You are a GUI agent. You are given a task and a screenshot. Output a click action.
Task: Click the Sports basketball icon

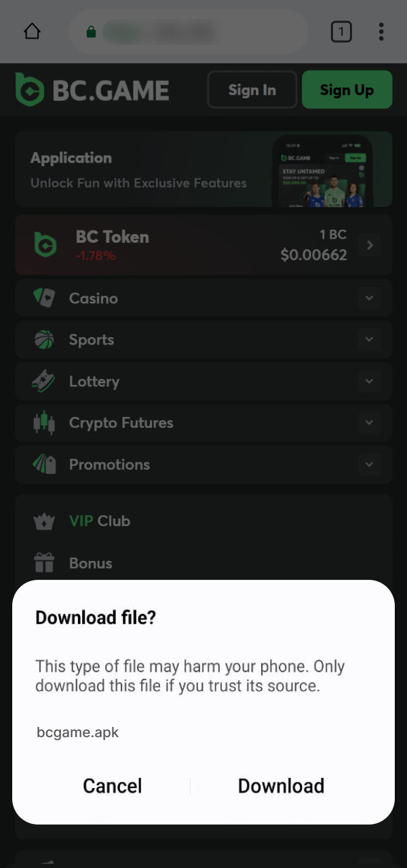point(45,339)
